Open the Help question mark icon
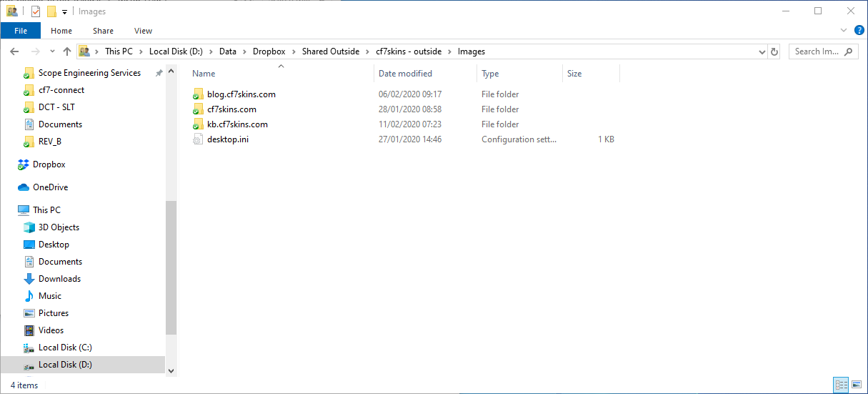Viewport: 868px width, 394px height. tap(859, 30)
